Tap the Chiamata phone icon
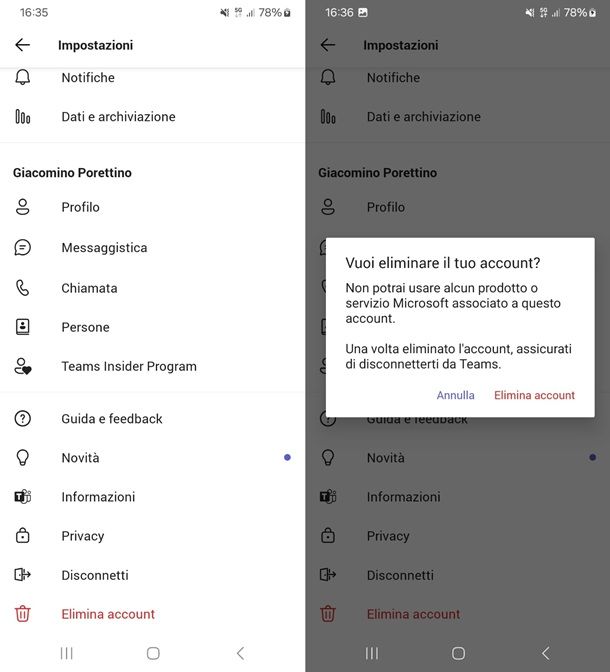610x672 pixels. pyautogui.click(x=23, y=288)
